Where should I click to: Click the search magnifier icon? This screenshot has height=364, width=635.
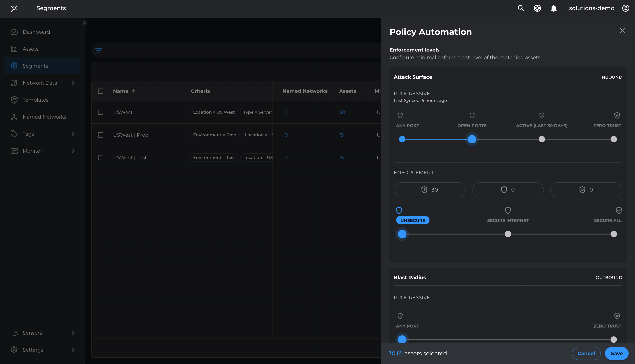coord(521,8)
